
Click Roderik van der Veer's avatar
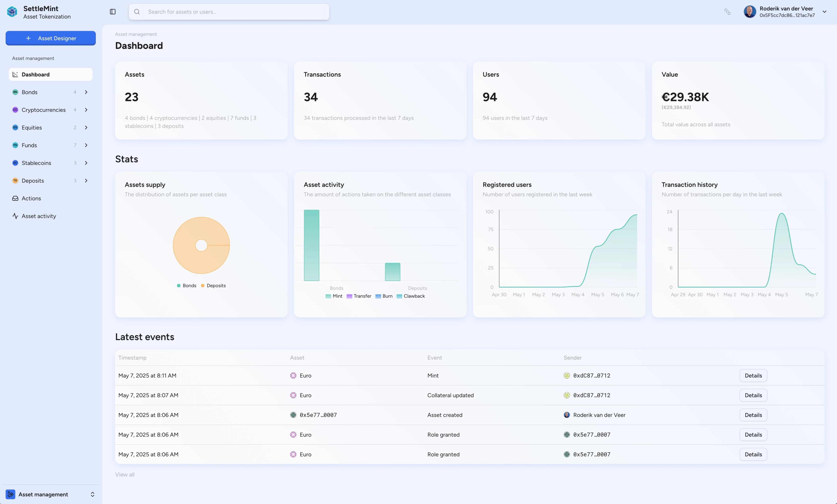tap(750, 12)
